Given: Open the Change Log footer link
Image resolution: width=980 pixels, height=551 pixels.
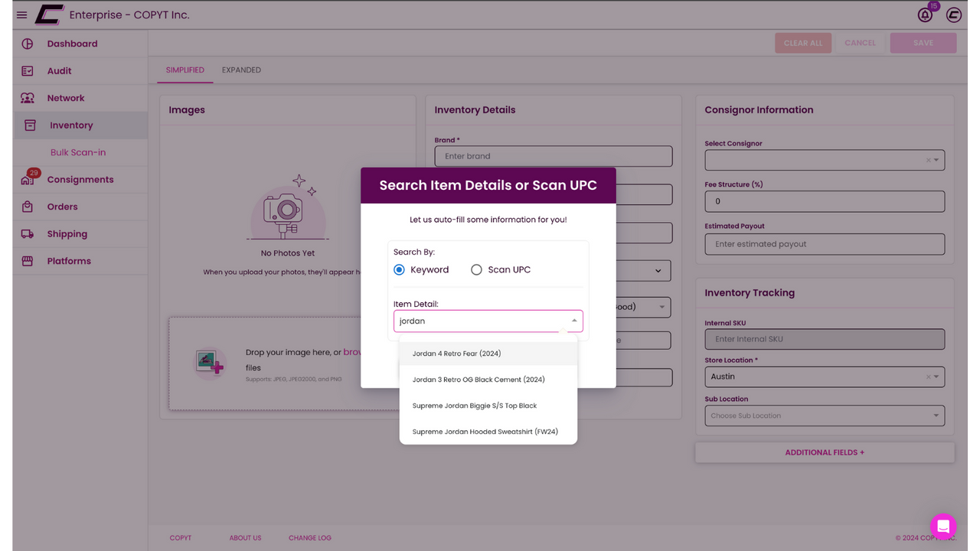Looking at the screenshot, I should pos(310,538).
